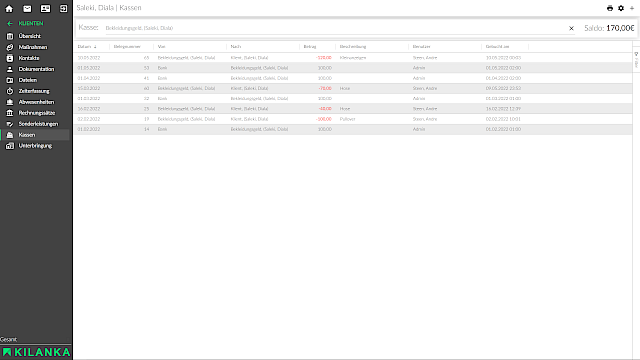
Task: Open the contact card icon
Action: (x=45, y=8)
